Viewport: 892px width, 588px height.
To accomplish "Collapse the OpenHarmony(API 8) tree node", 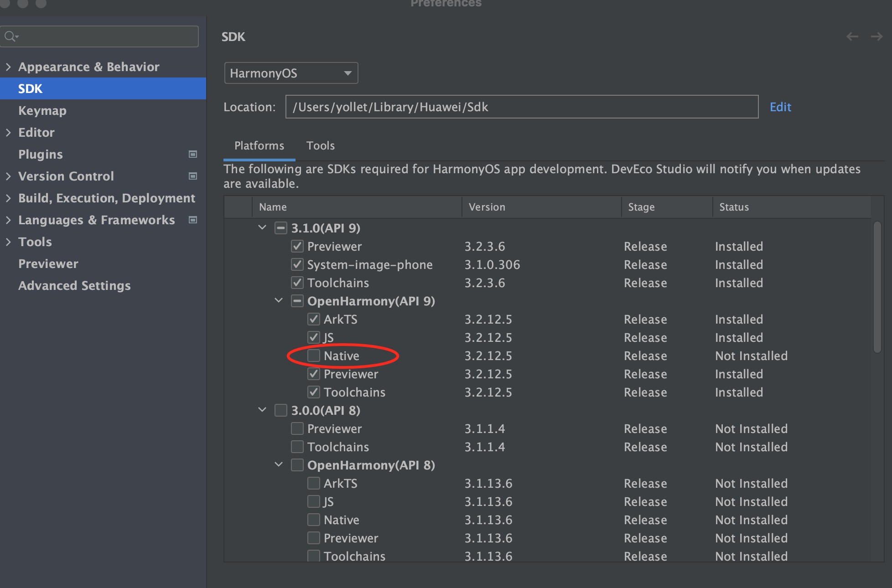I will (279, 464).
